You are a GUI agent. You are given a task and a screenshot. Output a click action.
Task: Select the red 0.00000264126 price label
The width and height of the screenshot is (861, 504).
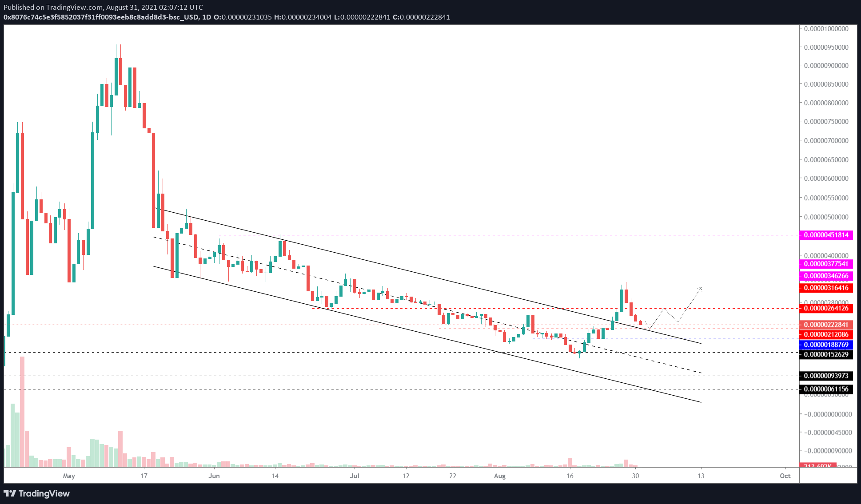825,308
